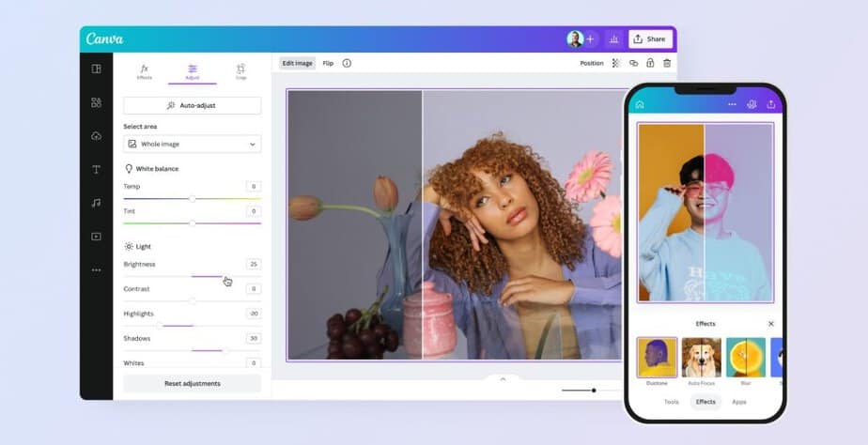Click the Light section label
This screenshot has height=445, width=868.
coord(144,246)
